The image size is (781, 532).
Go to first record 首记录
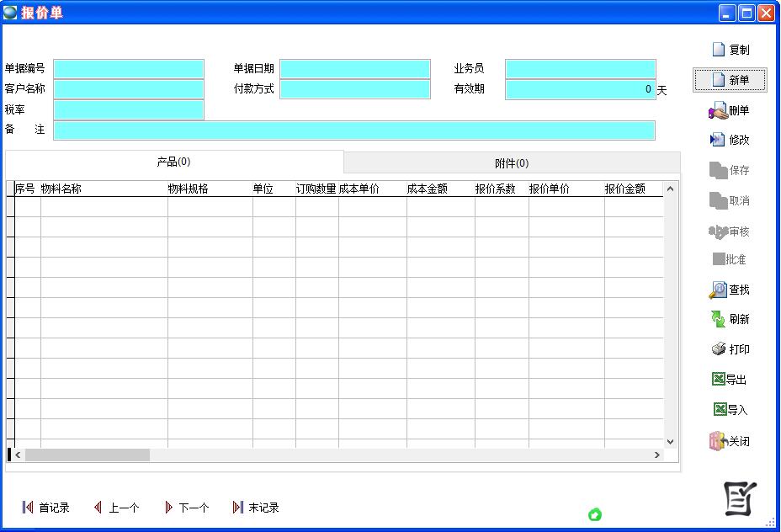(45, 508)
